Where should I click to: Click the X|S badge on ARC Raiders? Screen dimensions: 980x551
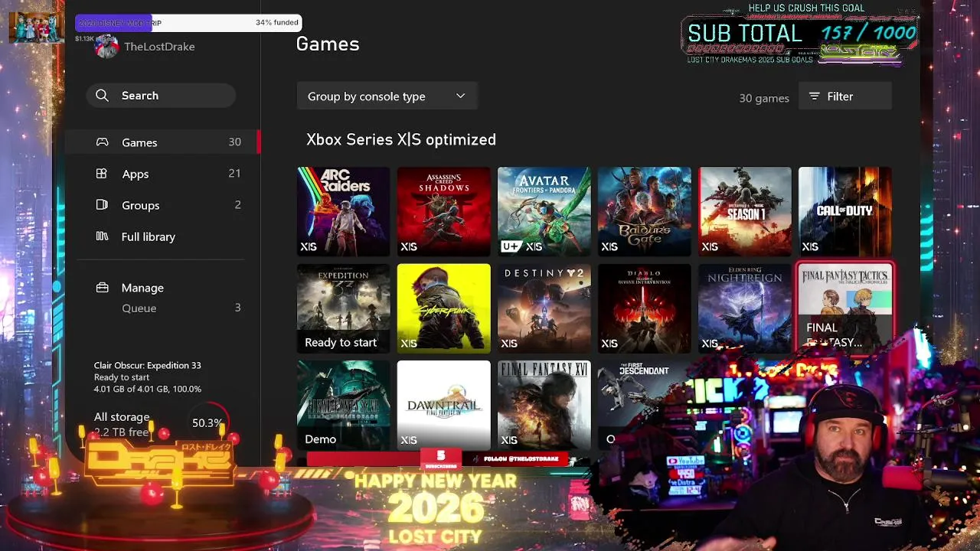(x=309, y=246)
